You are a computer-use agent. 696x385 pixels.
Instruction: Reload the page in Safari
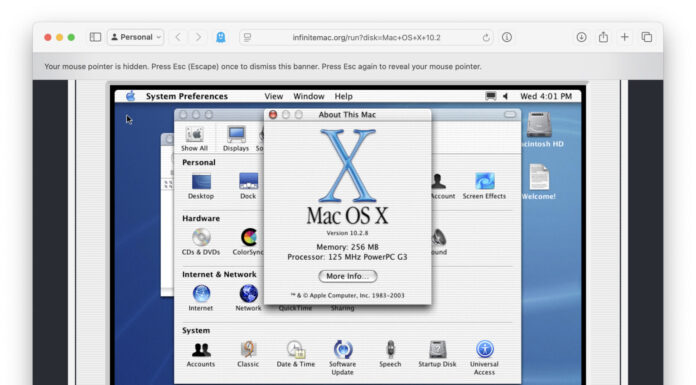[486, 38]
